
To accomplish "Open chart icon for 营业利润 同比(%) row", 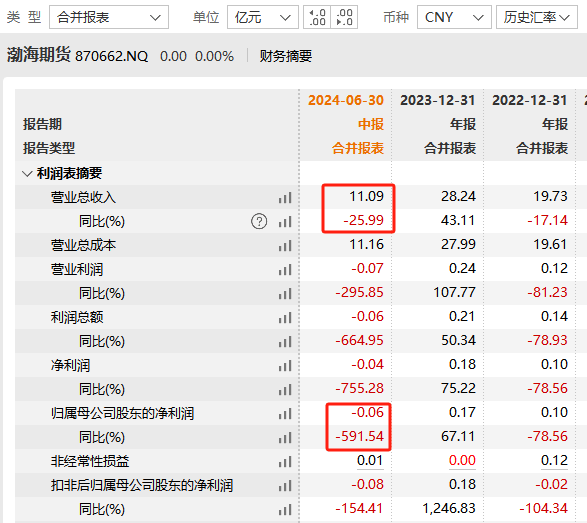I will pos(285,294).
